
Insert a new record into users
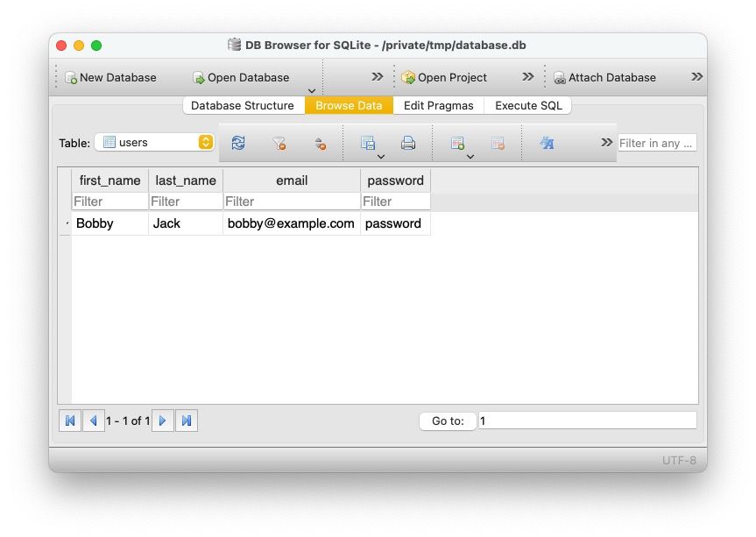click(456, 140)
